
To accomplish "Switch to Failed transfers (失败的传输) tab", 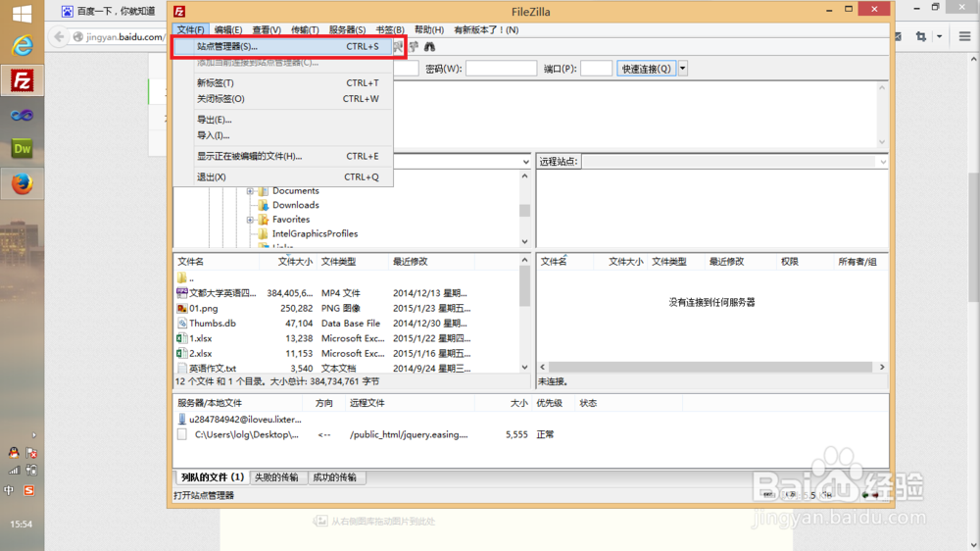I will coord(276,477).
